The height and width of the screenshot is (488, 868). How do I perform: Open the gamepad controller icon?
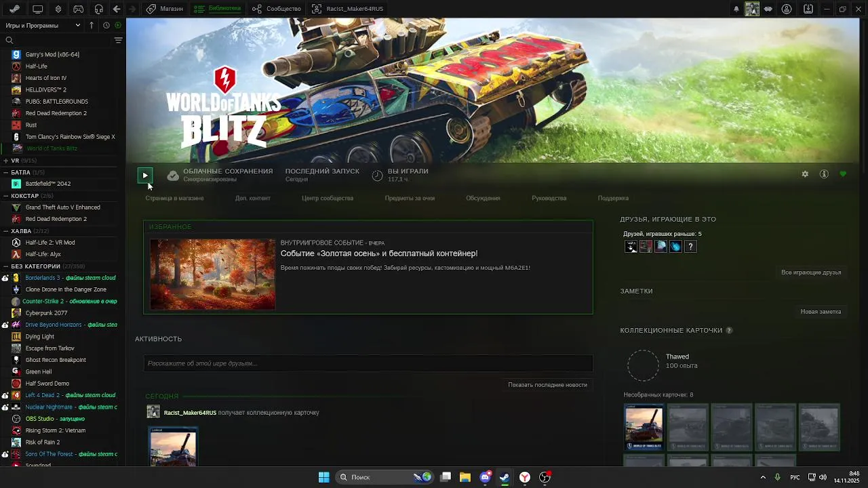(x=79, y=9)
